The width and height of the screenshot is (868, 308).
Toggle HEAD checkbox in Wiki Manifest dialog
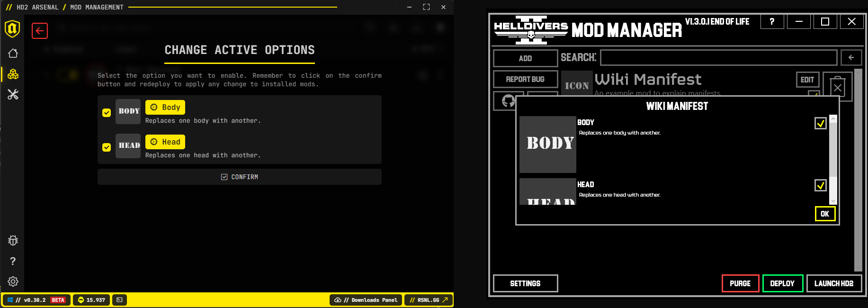(821, 185)
